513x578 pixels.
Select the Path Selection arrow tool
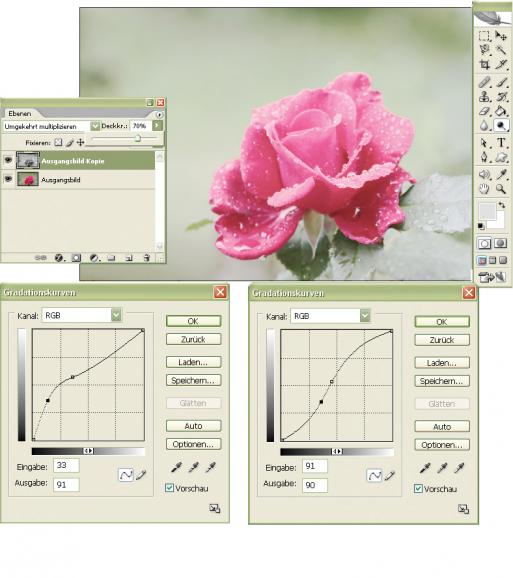point(484,143)
